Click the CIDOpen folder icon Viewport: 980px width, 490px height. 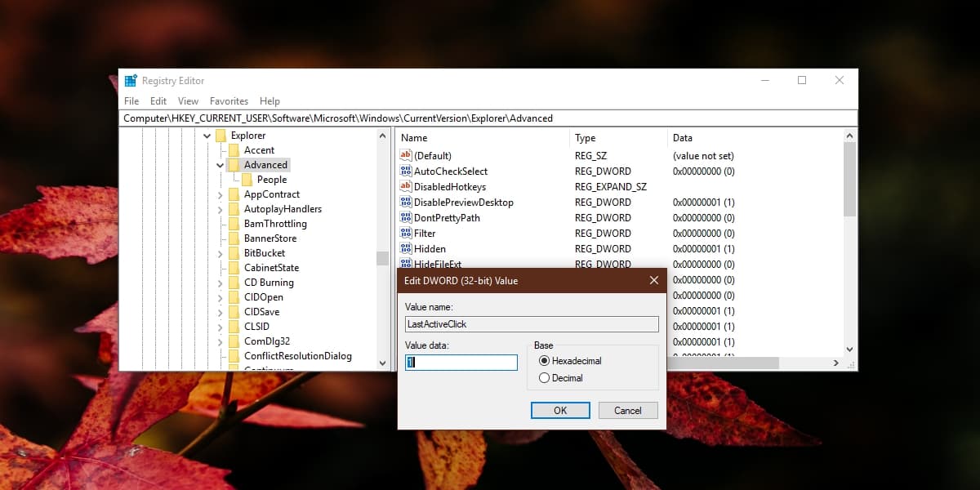(x=234, y=297)
